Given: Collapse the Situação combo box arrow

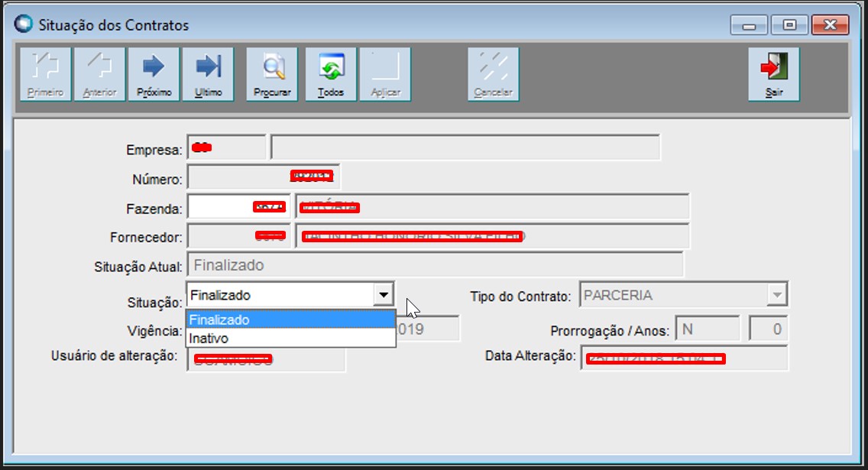Looking at the screenshot, I should click(383, 295).
